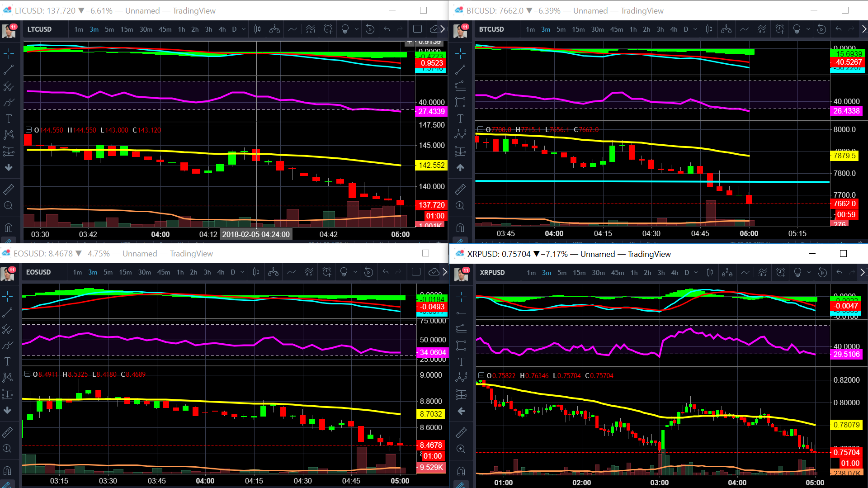Open chart type selector in LTCUSD window

(x=257, y=29)
